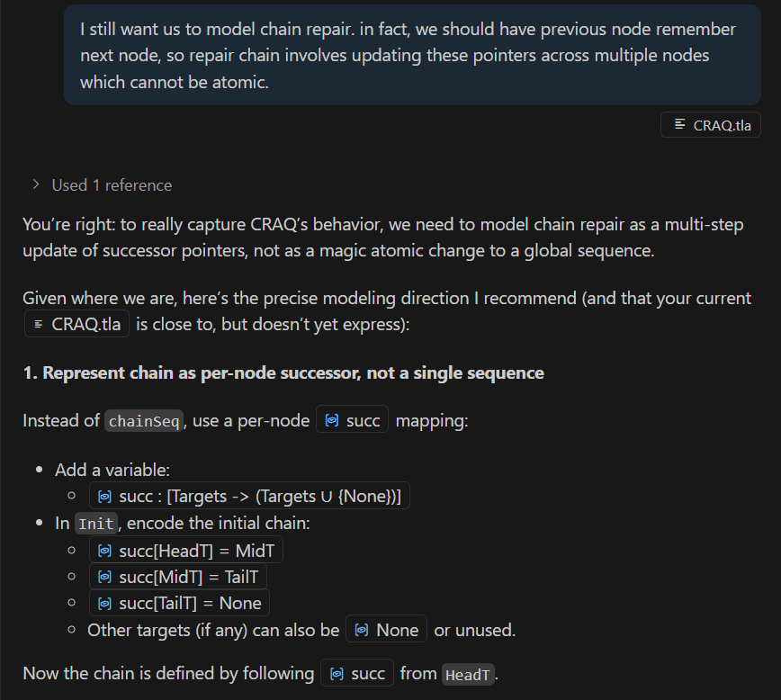Click the symbol icon beside "succ[HeadT] = MidT"

tap(104, 550)
